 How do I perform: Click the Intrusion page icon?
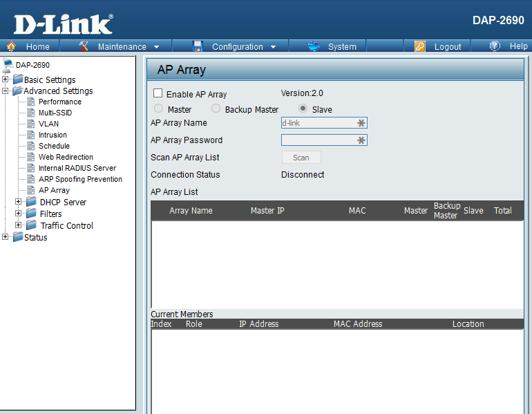31,135
